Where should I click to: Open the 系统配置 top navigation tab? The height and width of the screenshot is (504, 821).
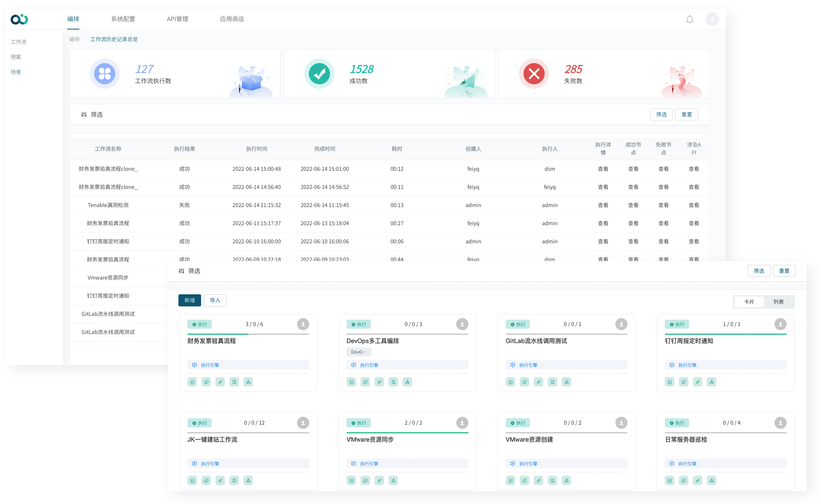[123, 19]
